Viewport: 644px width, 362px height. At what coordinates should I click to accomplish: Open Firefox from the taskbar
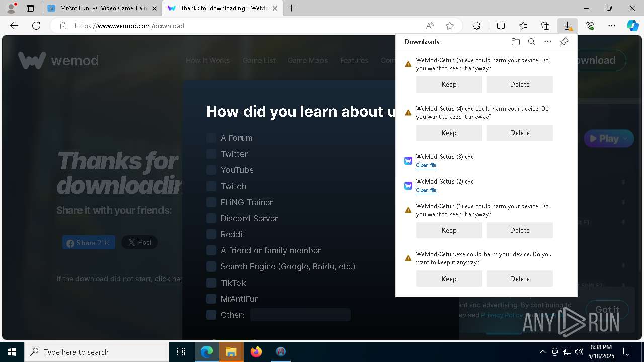click(x=256, y=352)
